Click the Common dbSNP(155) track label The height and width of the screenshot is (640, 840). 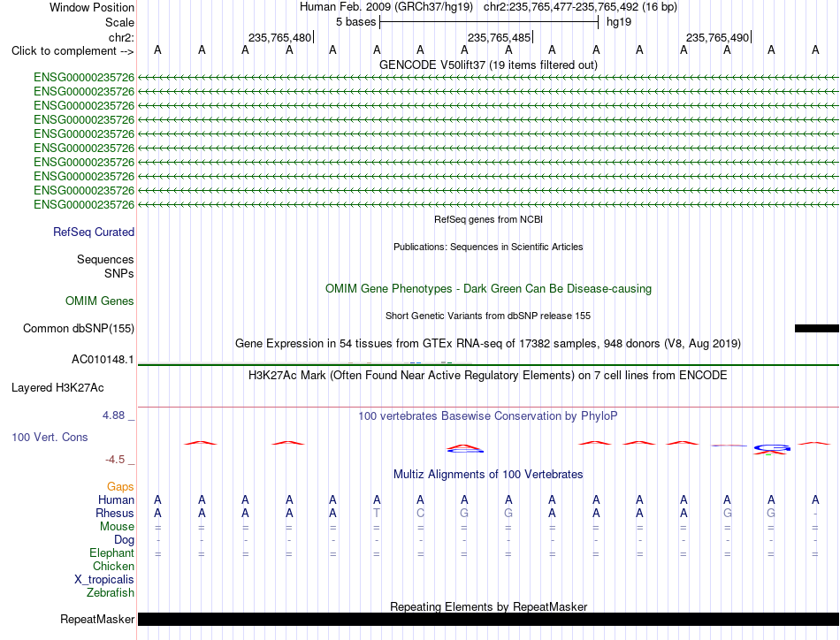(x=78, y=328)
